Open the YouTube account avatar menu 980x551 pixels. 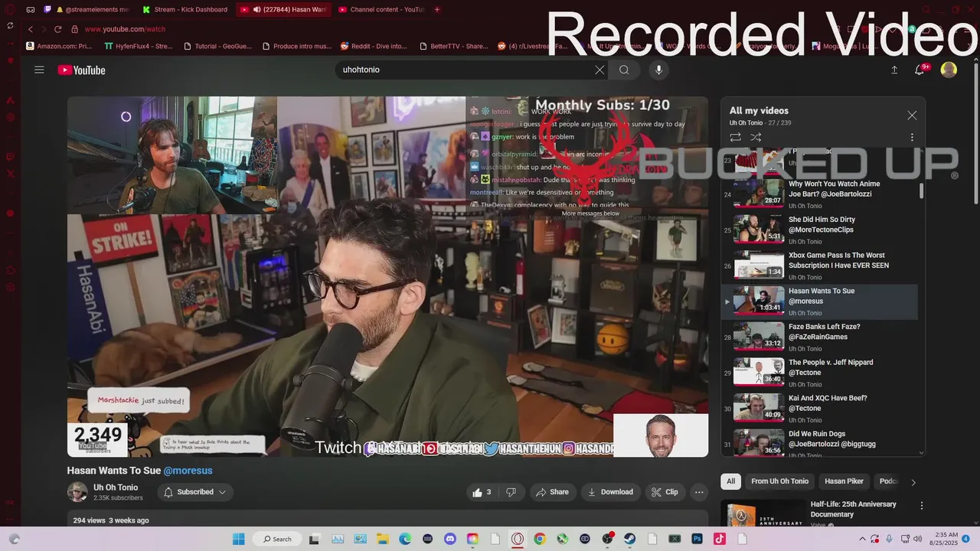[949, 70]
